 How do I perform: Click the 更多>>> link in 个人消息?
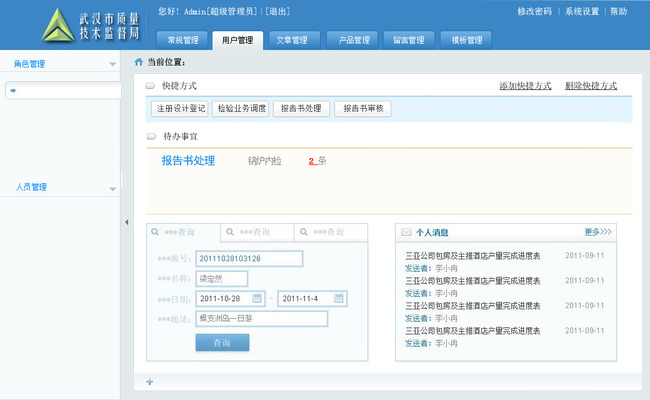point(598,232)
